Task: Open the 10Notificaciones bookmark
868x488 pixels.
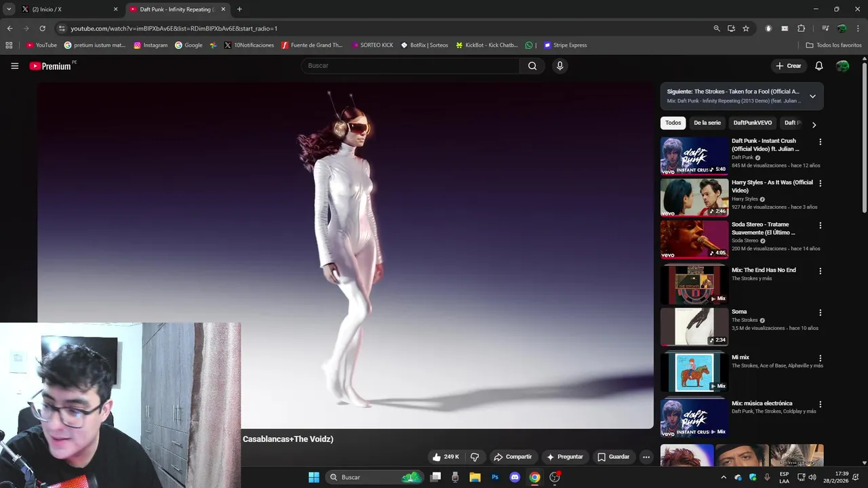Action: (249, 45)
